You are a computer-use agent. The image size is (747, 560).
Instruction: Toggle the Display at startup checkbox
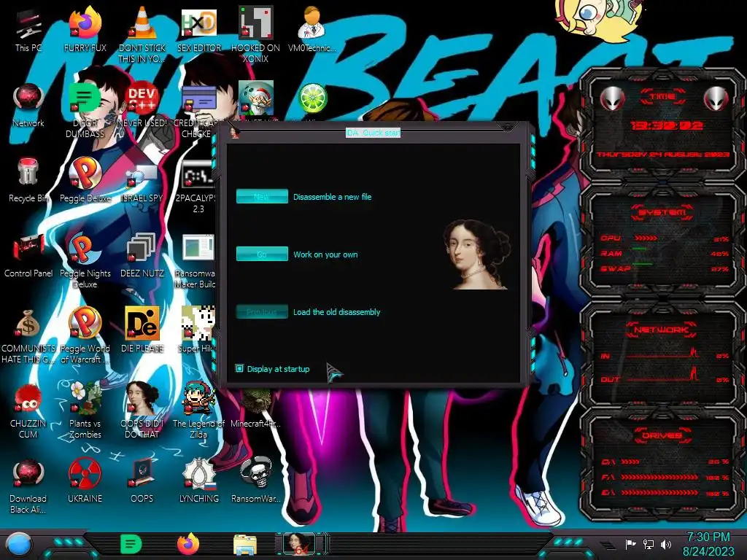click(x=239, y=368)
